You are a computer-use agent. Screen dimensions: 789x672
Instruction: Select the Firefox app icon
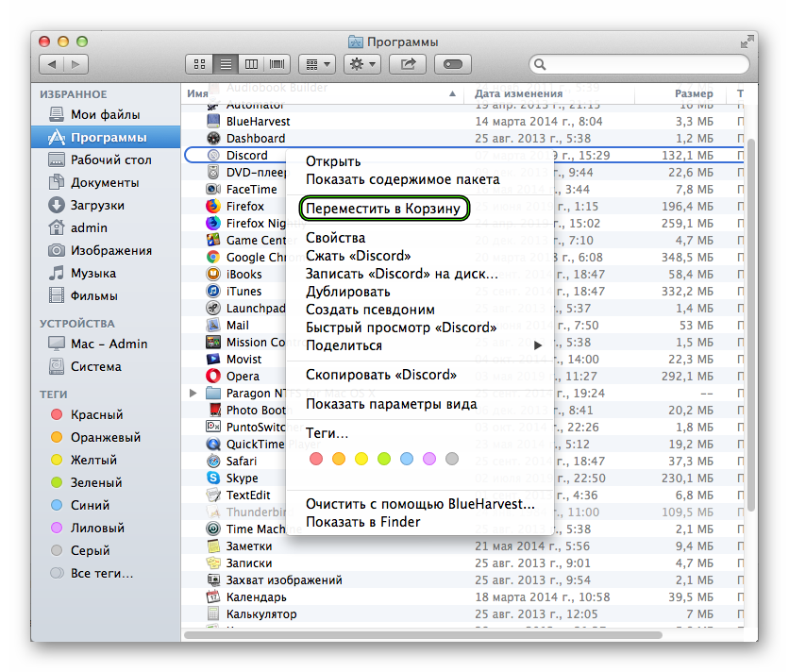click(213, 206)
